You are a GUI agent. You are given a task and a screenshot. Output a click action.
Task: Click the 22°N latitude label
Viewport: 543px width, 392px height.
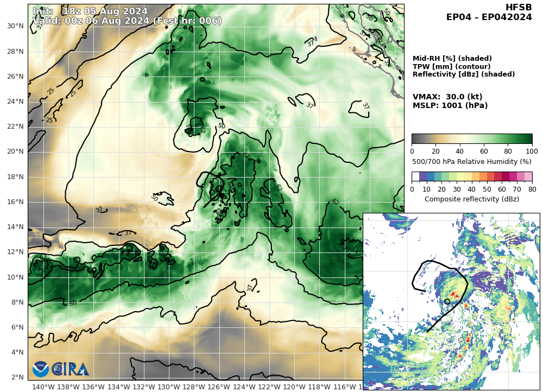[x=15, y=127]
